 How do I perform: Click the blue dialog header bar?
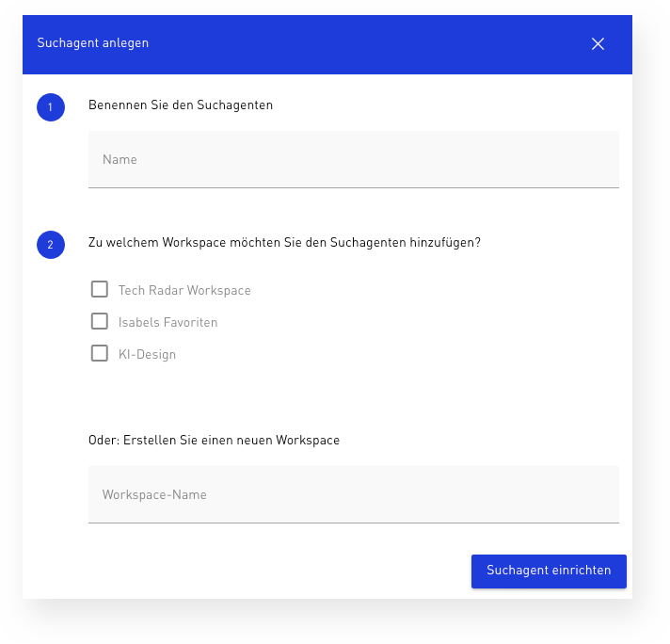click(x=327, y=44)
